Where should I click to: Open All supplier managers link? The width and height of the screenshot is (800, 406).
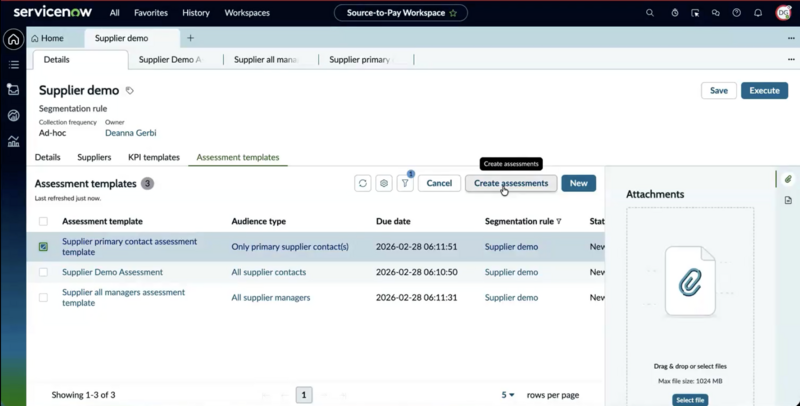tap(270, 297)
